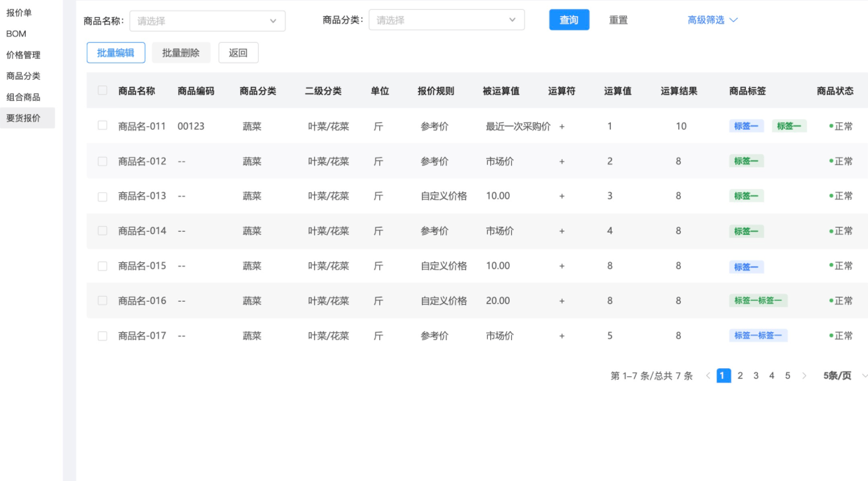
Task: Check the box for 商品名-013
Action: coord(102,196)
